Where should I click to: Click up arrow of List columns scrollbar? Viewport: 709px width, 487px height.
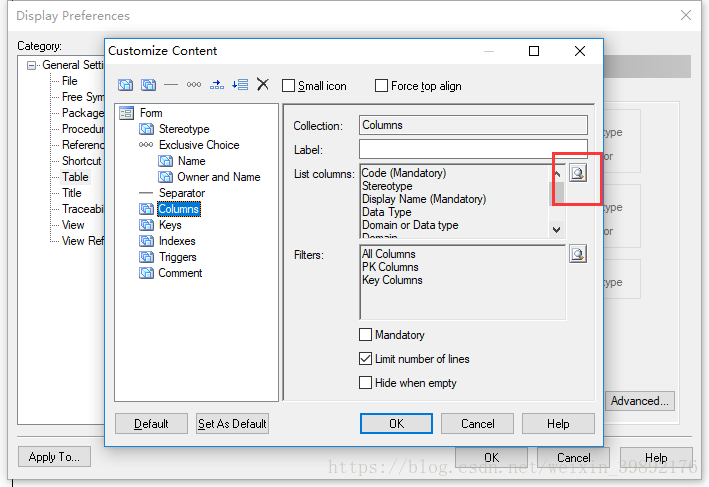click(557, 173)
